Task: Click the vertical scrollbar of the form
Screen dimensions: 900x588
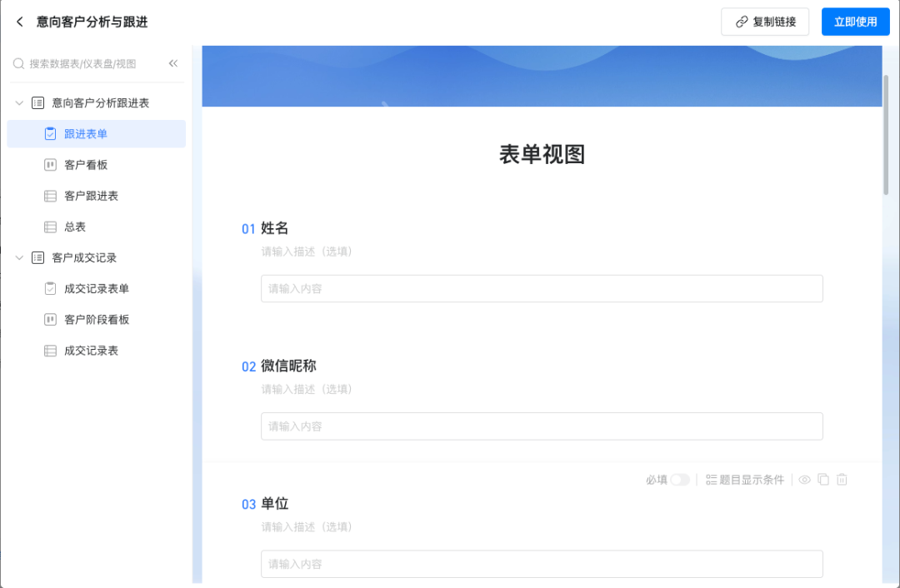Action: [x=886, y=133]
